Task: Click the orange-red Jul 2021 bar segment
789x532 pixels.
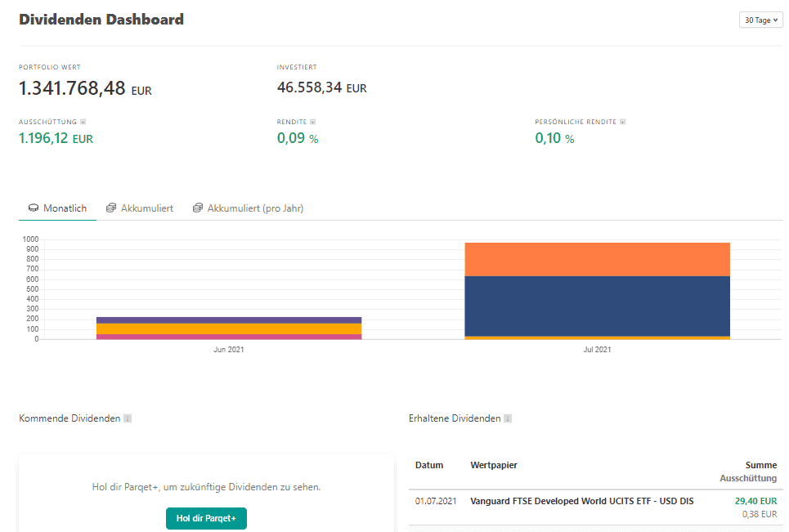Action: coord(597,259)
